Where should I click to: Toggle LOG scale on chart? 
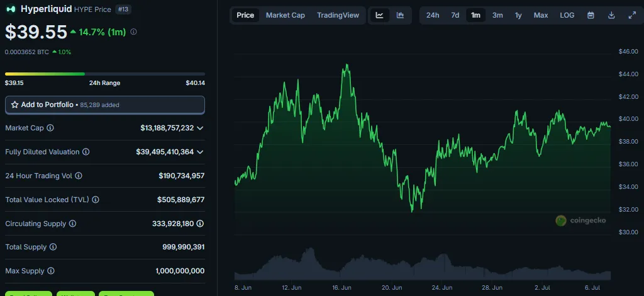click(x=567, y=15)
